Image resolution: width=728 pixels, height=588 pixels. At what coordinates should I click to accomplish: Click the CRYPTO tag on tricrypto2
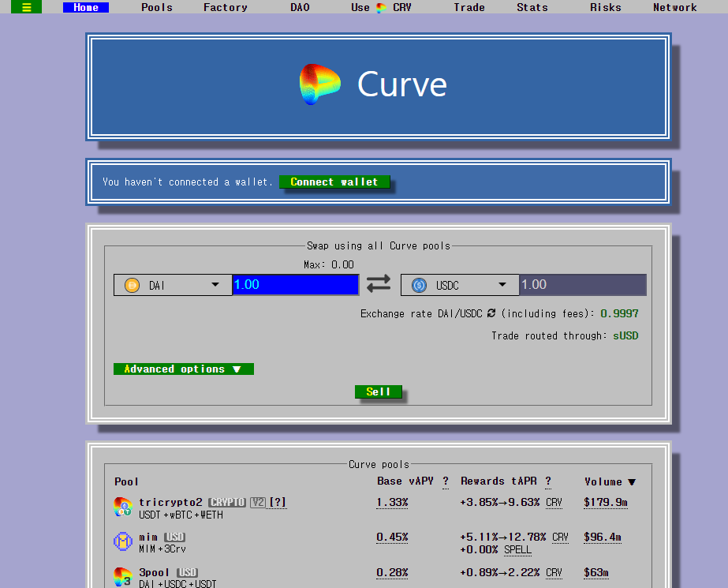point(227,502)
